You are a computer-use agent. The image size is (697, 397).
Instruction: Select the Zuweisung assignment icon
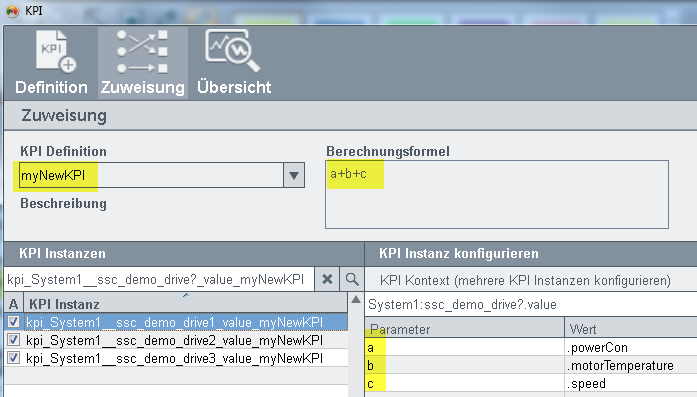point(143,62)
